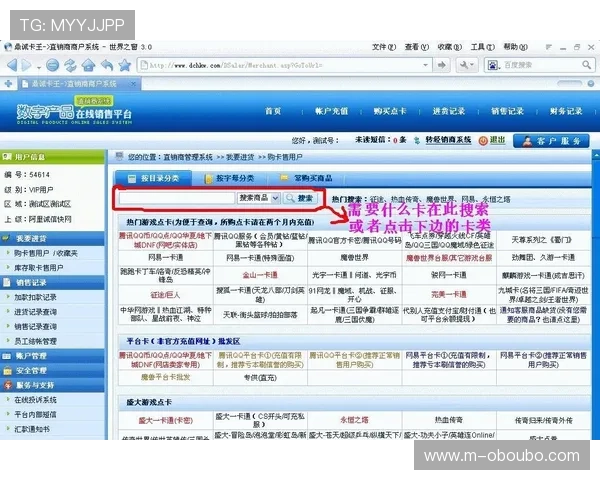Viewport: 600px width, 480px height.
Task: Click the 销售记录 sidebar document icon
Action: (7, 282)
